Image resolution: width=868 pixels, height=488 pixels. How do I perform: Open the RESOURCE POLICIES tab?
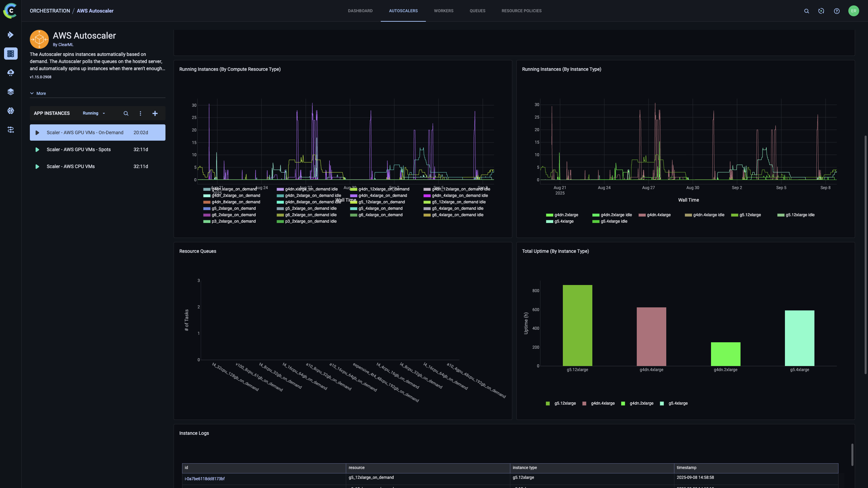[521, 11]
